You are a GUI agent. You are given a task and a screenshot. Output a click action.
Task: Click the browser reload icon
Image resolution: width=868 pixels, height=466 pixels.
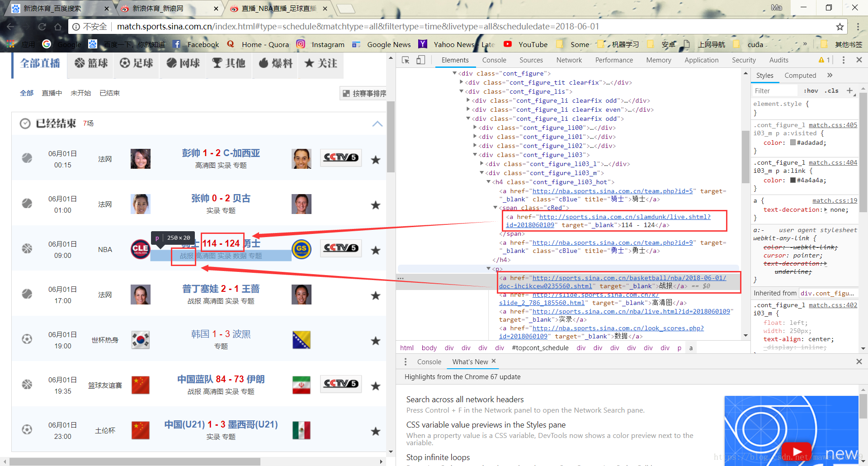click(42, 27)
